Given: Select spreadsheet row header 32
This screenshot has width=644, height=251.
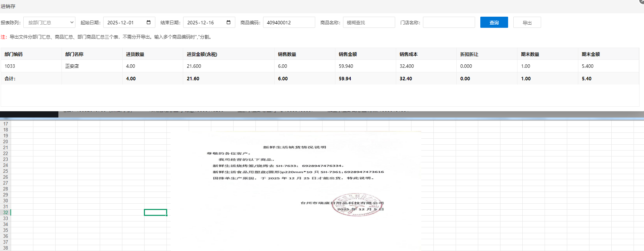Looking at the screenshot, I should [6, 212].
